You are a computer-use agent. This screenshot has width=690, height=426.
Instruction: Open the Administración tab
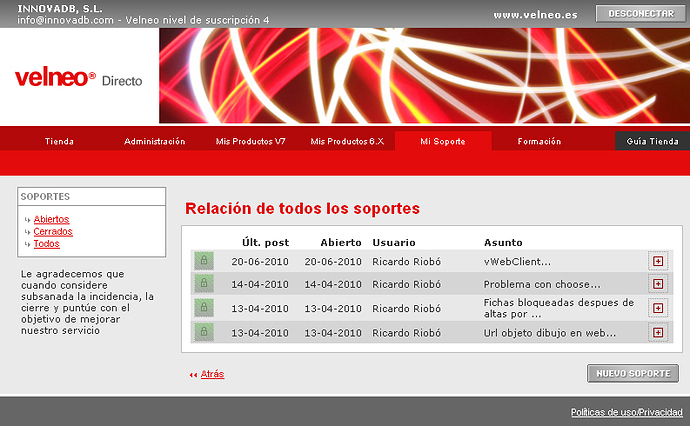click(154, 141)
